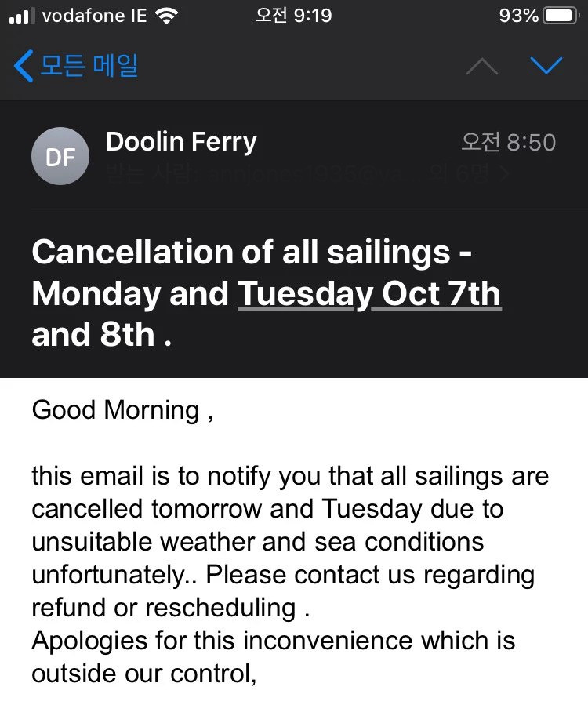Tap the Wi-Fi status icon
The image size is (588, 705).
165,16
